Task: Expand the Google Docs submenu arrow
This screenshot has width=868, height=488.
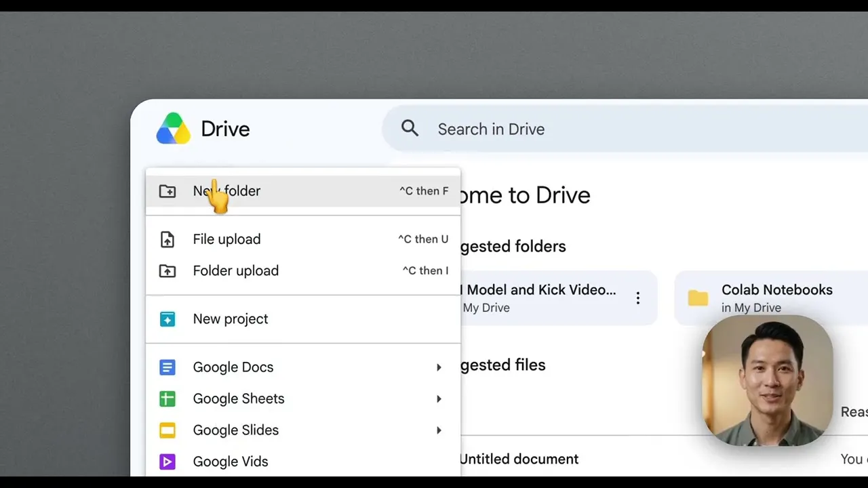Action: tap(439, 367)
